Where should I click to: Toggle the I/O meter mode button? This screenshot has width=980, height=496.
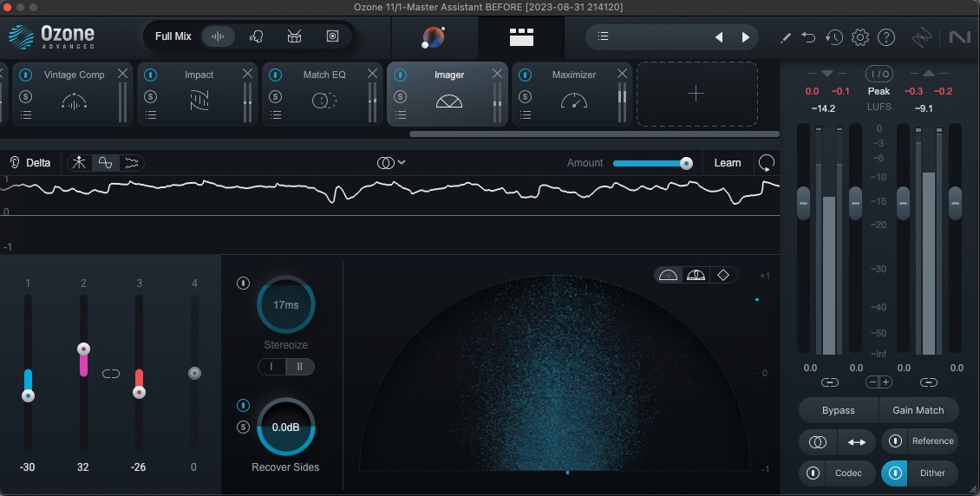tap(879, 75)
